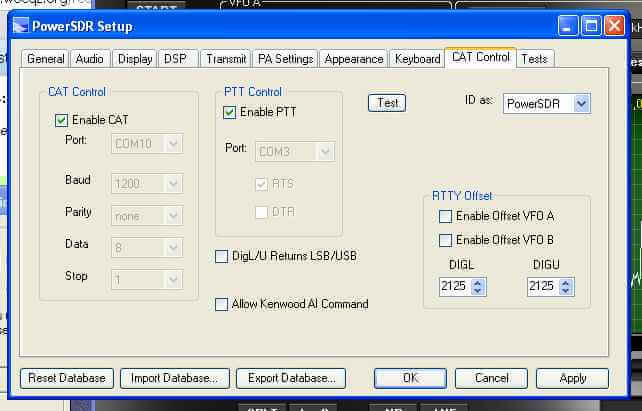
Task: Open the Tests tab
Action: (x=535, y=59)
